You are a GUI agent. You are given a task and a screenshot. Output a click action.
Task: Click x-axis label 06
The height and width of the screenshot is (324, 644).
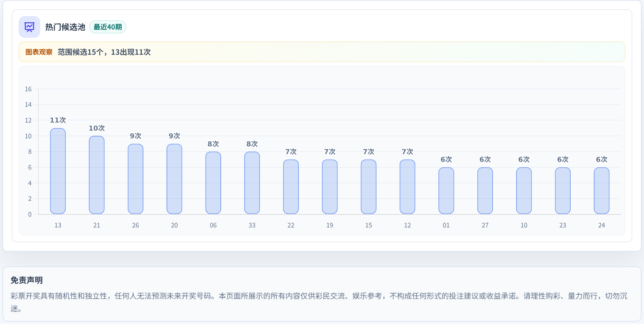213,225
